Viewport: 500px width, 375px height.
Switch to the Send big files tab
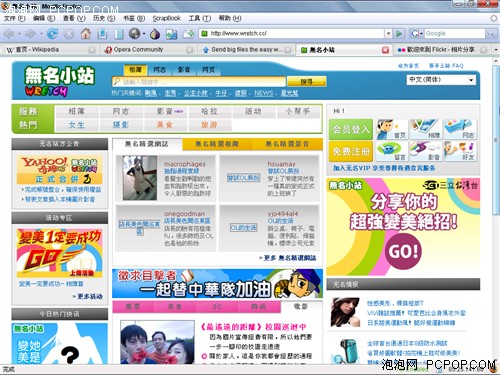point(246,50)
